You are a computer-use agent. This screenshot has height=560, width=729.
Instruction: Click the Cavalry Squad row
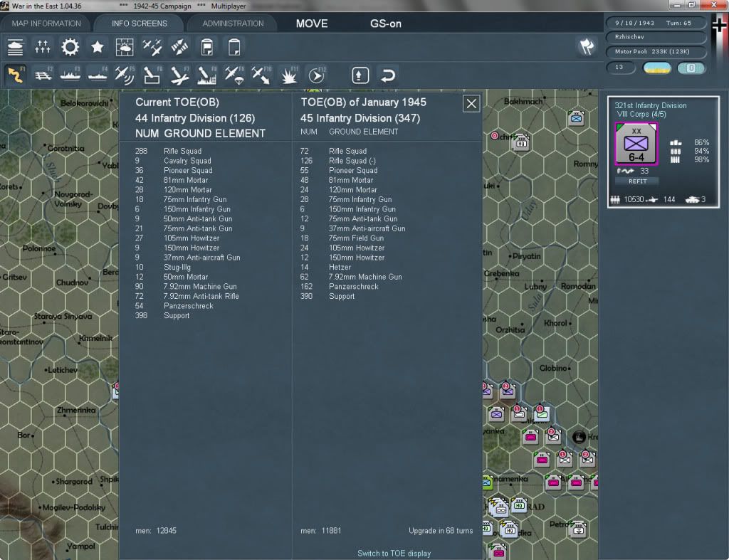(173, 161)
